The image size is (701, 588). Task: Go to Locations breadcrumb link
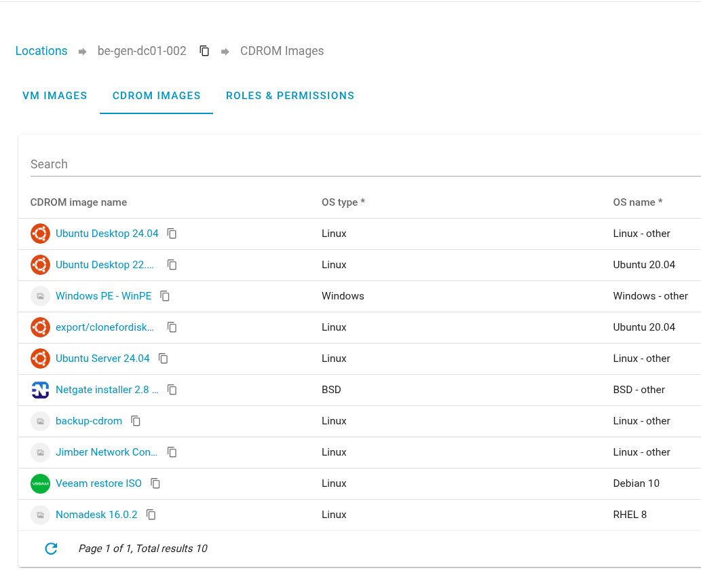click(41, 51)
